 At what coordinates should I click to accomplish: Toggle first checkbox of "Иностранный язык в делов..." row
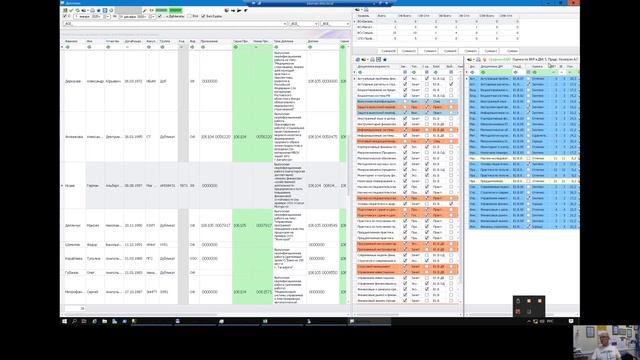click(405, 118)
